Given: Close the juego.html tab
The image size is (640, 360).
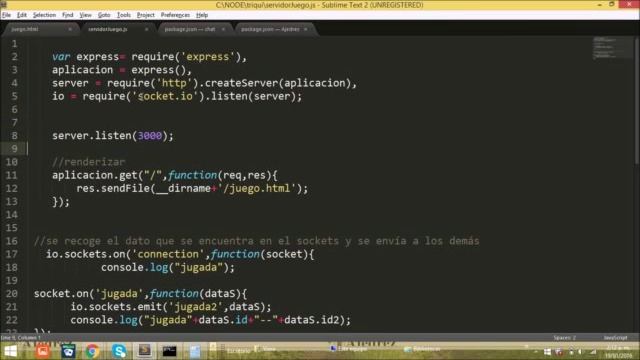Looking at the screenshot, I should tap(70, 29).
